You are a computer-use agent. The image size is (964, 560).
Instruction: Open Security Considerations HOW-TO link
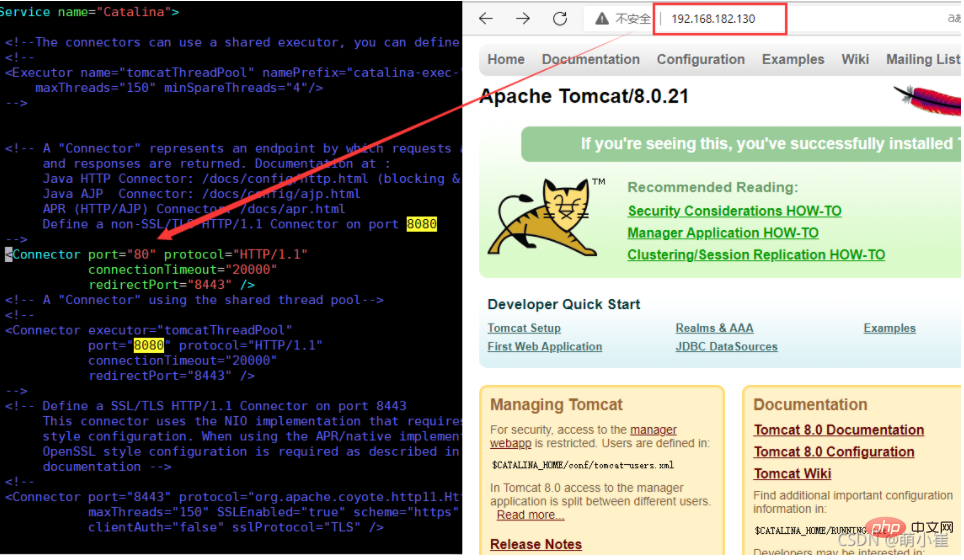(734, 211)
